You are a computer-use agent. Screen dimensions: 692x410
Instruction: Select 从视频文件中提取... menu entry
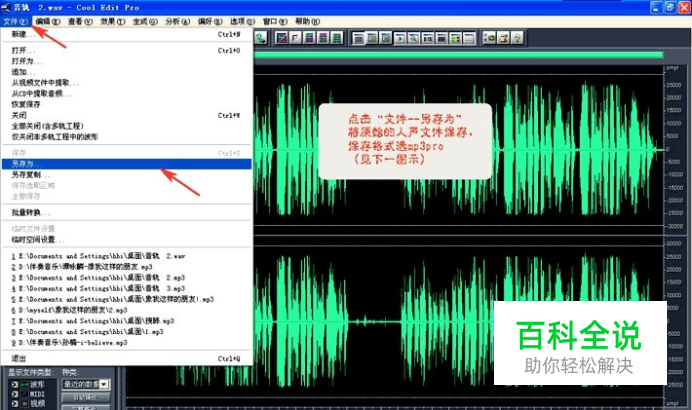coord(127,83)
